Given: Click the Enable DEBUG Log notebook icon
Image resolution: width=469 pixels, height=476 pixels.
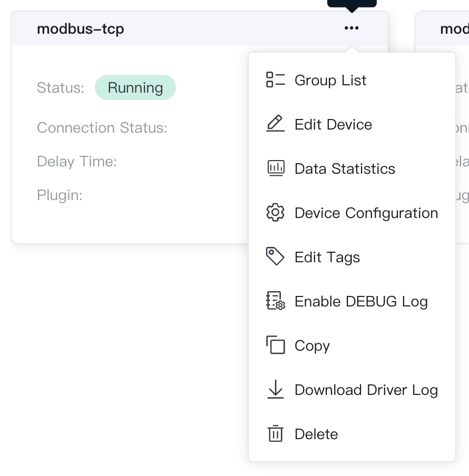Looking at the screenshot, I should pyautogui.click(x=276, y=301).
